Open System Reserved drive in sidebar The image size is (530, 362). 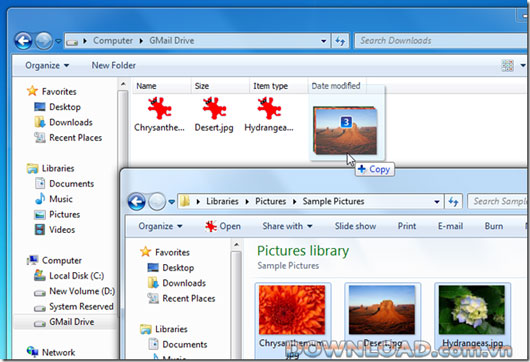74,307
